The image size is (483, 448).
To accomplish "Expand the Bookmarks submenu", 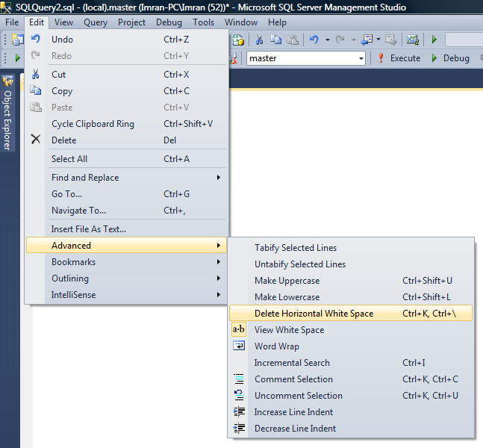I will pyautogui.click(x=73, y=262).
